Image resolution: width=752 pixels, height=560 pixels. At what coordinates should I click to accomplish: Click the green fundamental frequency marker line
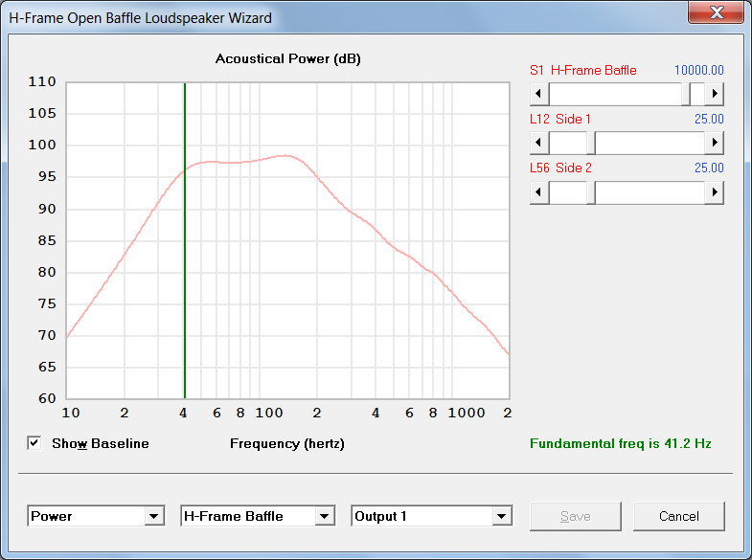(x=185, y=239)
